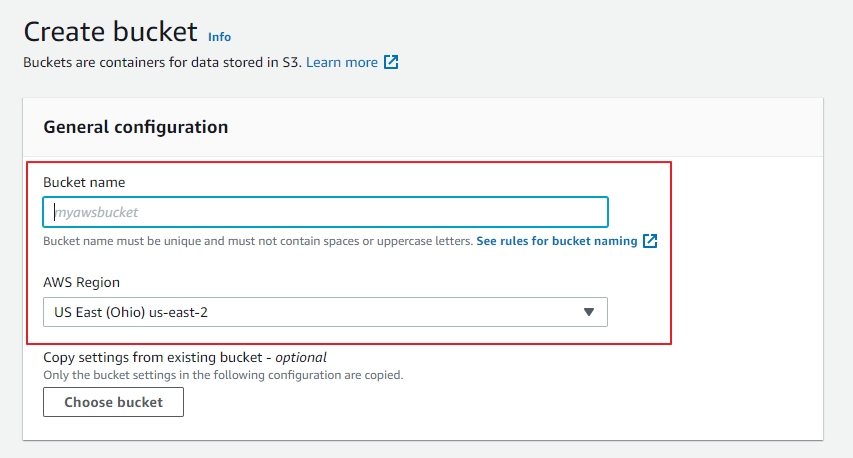853x458 pixels.
Task: Click external link icon next to Learn more
Action: pos(391,62)
